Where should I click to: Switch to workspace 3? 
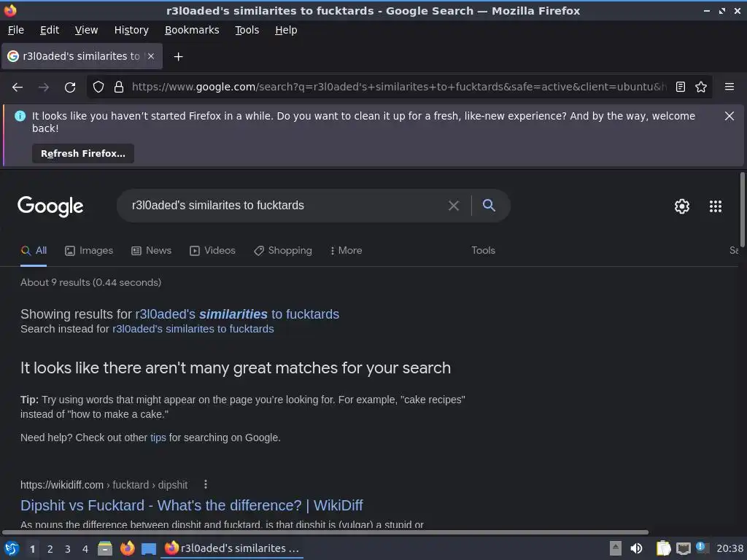coord(68,549)
